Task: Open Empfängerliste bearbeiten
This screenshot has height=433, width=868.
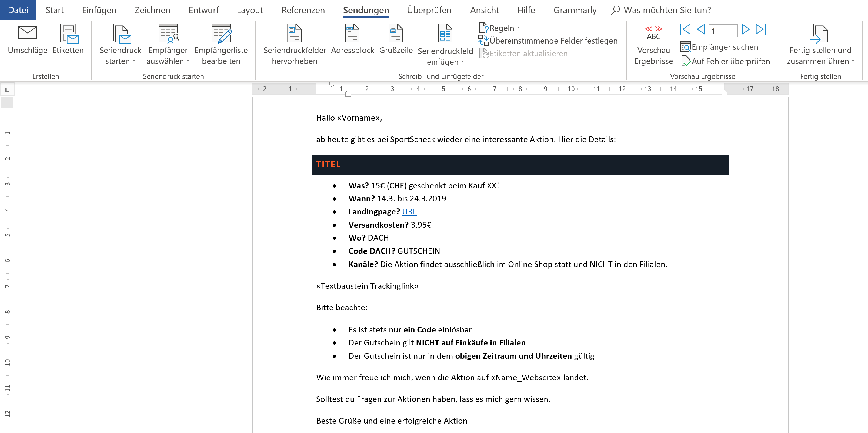Action: (221, 45)
